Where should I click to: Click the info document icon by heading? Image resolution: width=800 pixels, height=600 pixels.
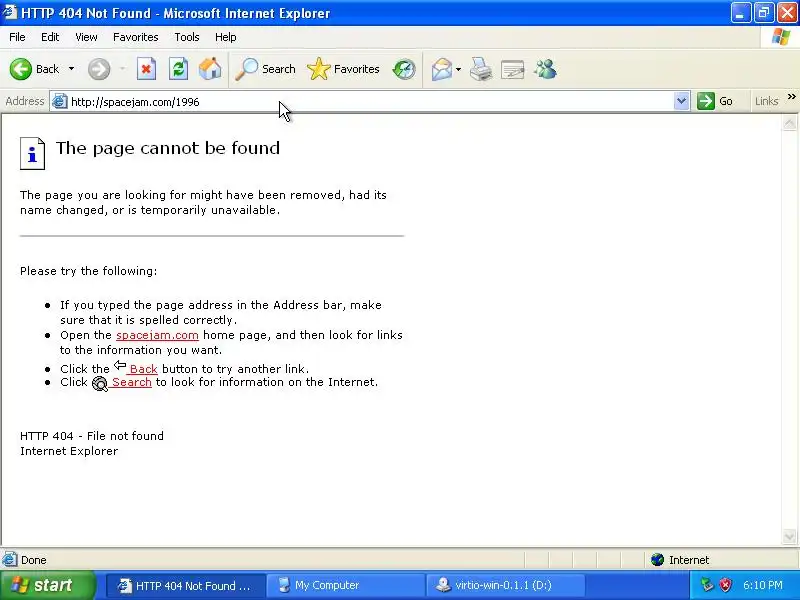coord(33,153)
